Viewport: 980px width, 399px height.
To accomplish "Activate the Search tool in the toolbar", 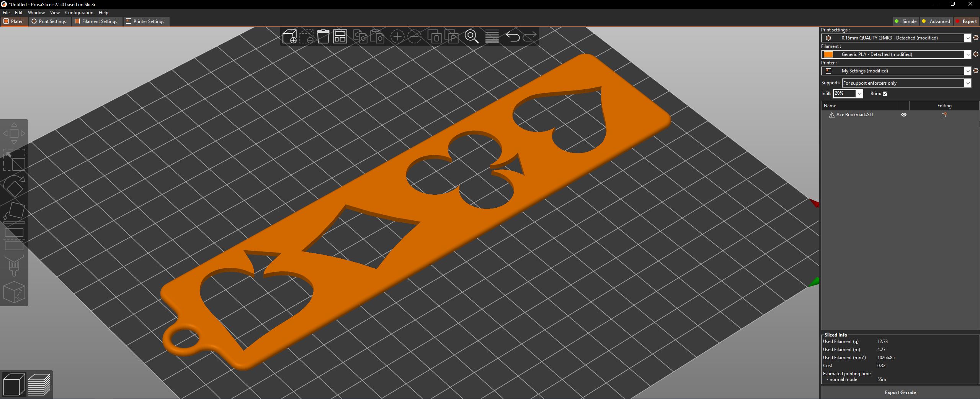I will (472, 36).
